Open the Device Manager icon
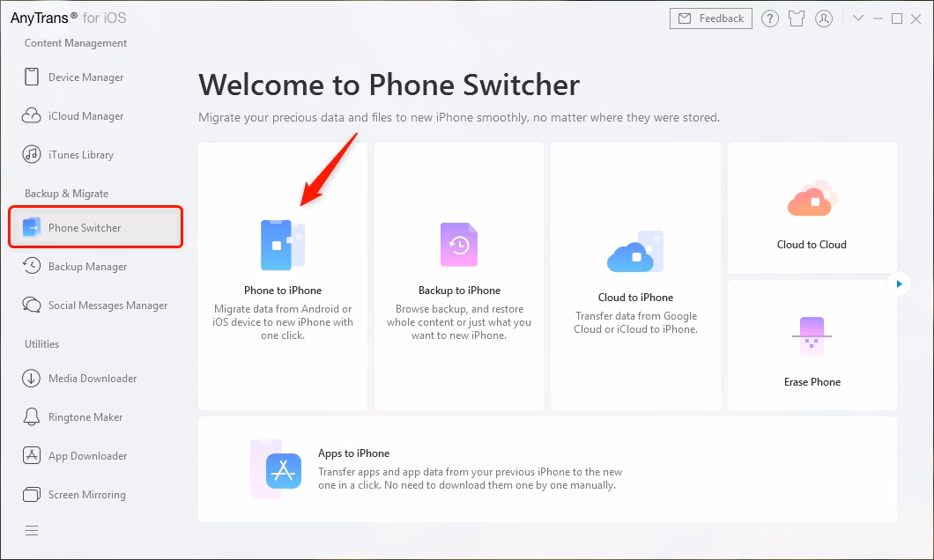Image resolution: width=934 pixels, height=560 pixels. 29,77
